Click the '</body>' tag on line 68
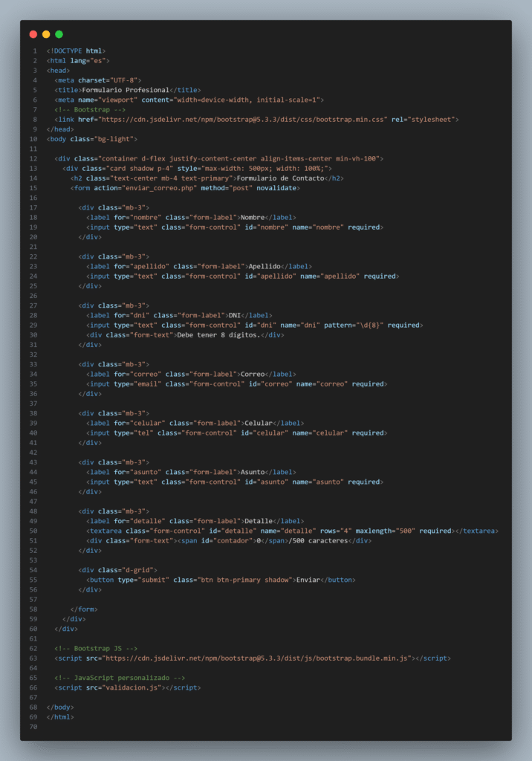This screenshot has height=761, width=532. [60, 707]
